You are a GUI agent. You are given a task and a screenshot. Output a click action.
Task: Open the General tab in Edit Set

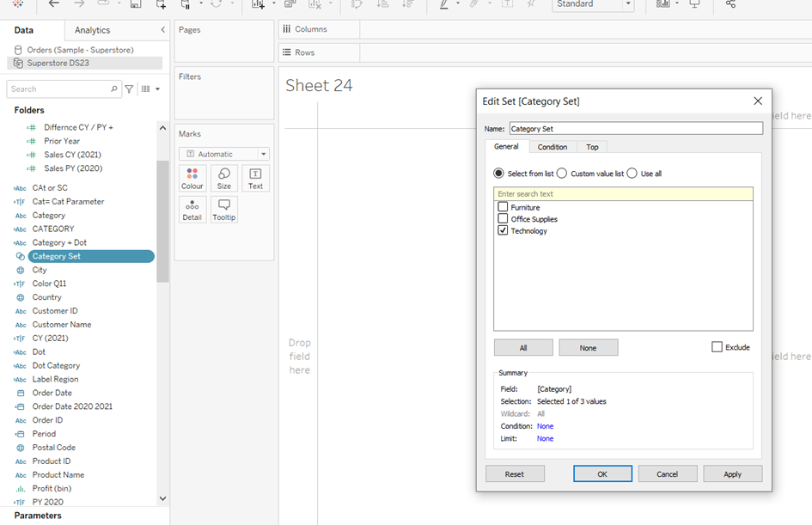coord(506,147)
